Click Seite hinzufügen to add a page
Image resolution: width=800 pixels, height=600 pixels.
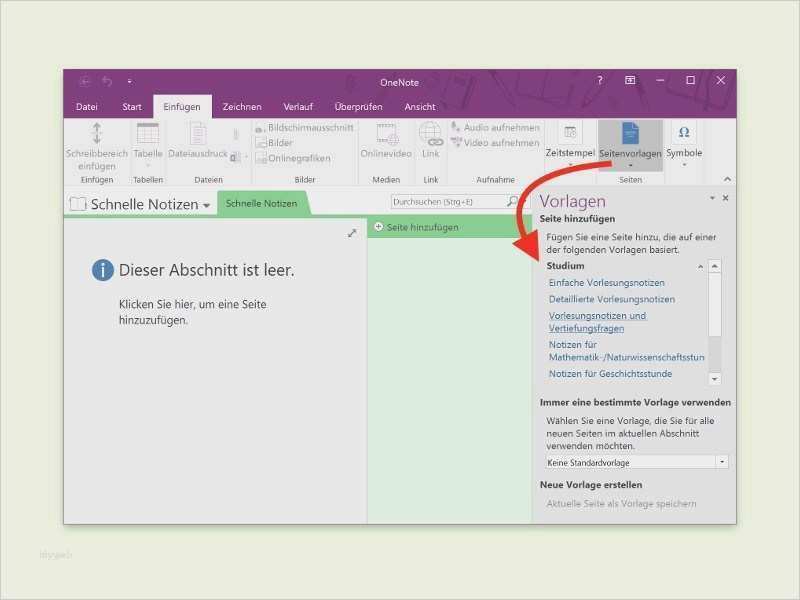click(x=421, y=227)
